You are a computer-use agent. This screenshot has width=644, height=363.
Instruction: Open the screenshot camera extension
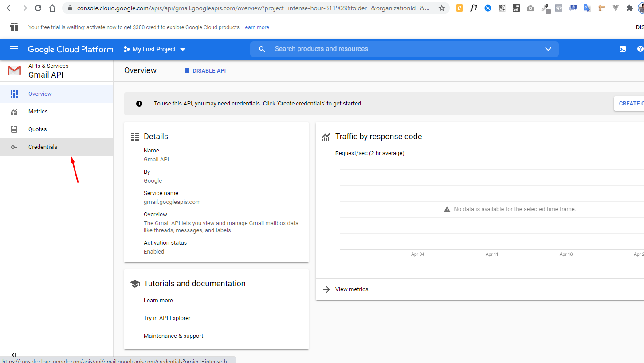(530, 8)
